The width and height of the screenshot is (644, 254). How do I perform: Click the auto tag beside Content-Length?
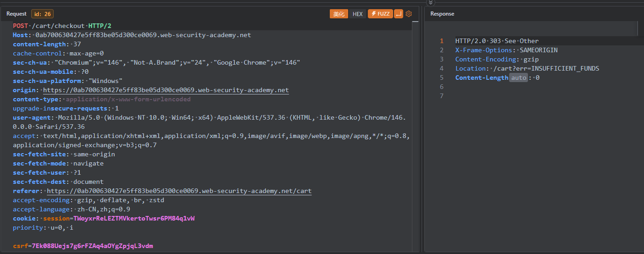[x=519, y=78]
